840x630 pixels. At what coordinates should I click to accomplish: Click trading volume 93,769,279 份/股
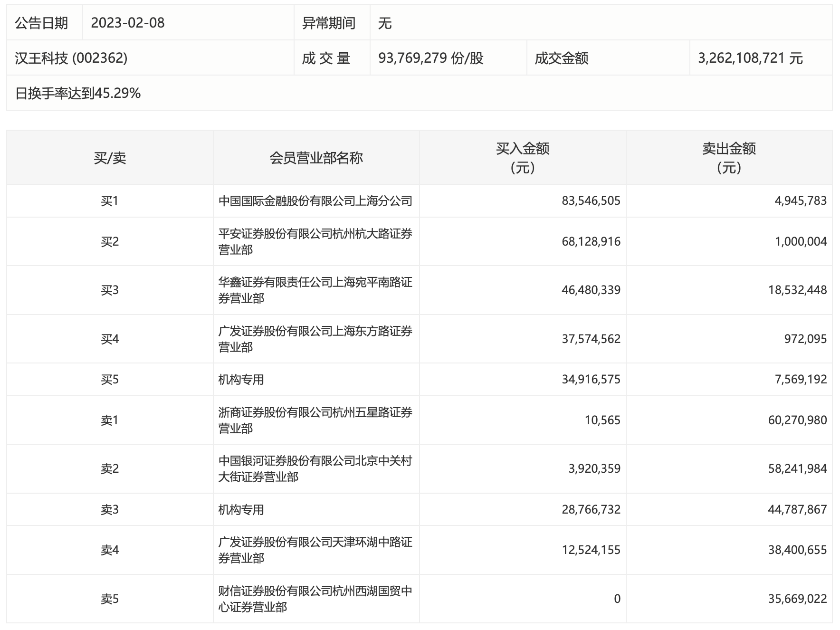(431, 58)
